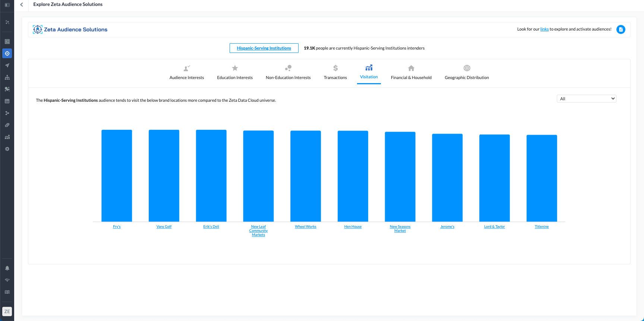Open the Vans Golf brand link

(164, 227)
